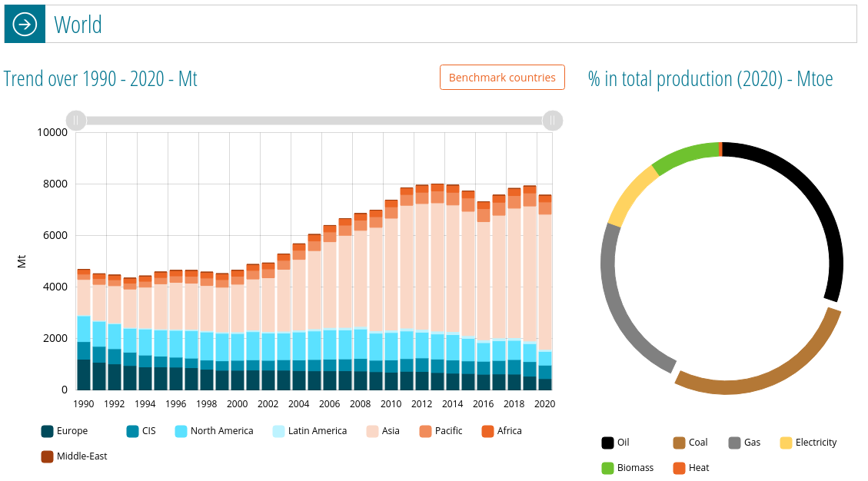This screenshot has width=868, height=481.
Task: Toggle Heat legend swatch
Action: coord(679,468)
